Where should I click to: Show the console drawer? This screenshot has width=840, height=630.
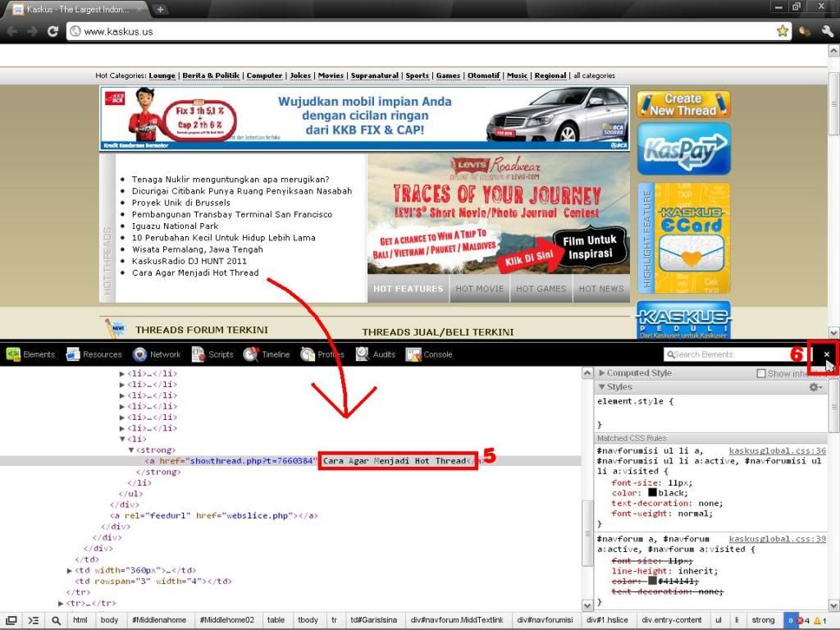tap(33, 620)
